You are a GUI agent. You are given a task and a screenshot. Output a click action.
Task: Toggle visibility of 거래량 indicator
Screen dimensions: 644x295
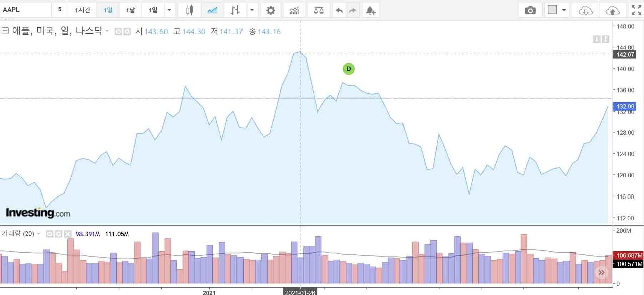pos(50,234)
